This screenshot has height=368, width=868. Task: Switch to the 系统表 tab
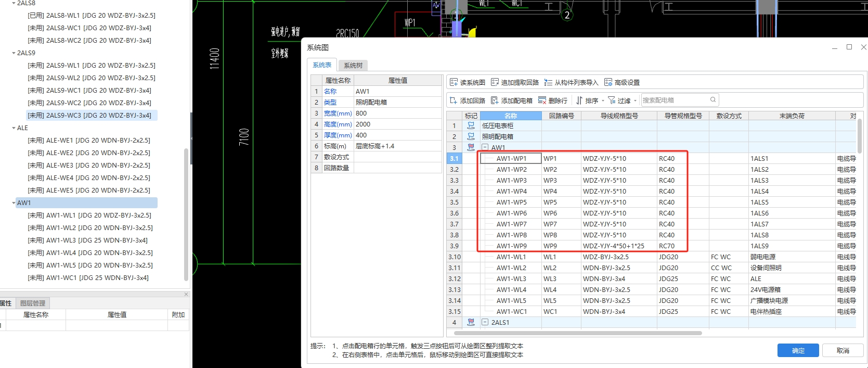coord(322,65)
